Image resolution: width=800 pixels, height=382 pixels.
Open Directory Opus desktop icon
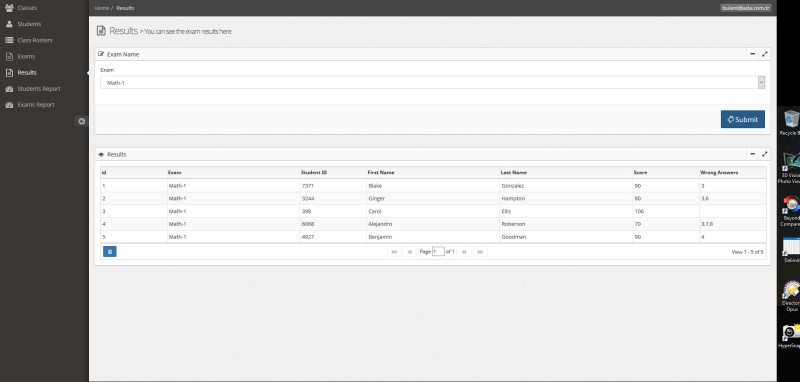click(790, 296)
